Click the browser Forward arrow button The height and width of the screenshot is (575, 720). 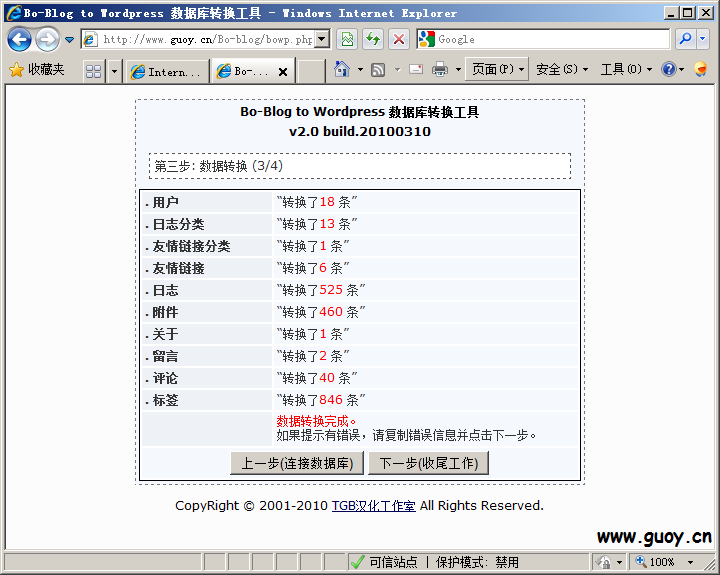tap(47, 39)
